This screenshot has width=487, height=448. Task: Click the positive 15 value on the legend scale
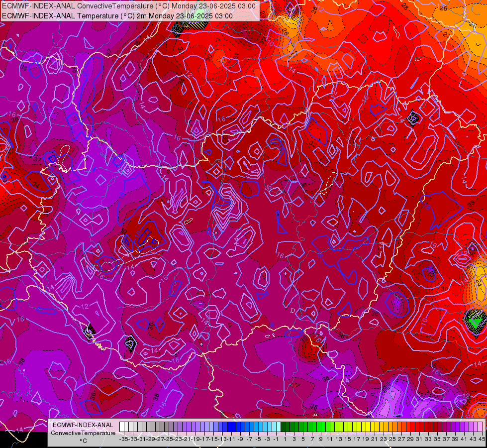coord(348,439)
